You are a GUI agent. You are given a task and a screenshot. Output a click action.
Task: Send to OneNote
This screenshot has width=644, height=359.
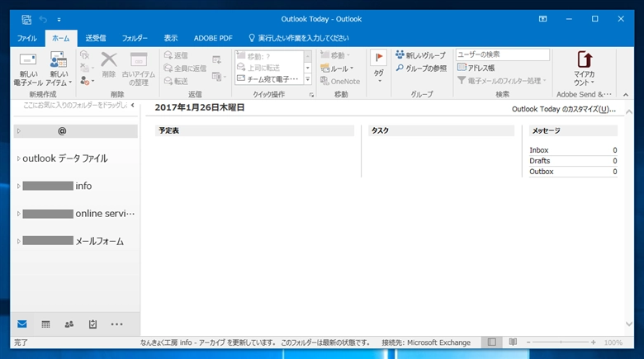pos(340,82)
